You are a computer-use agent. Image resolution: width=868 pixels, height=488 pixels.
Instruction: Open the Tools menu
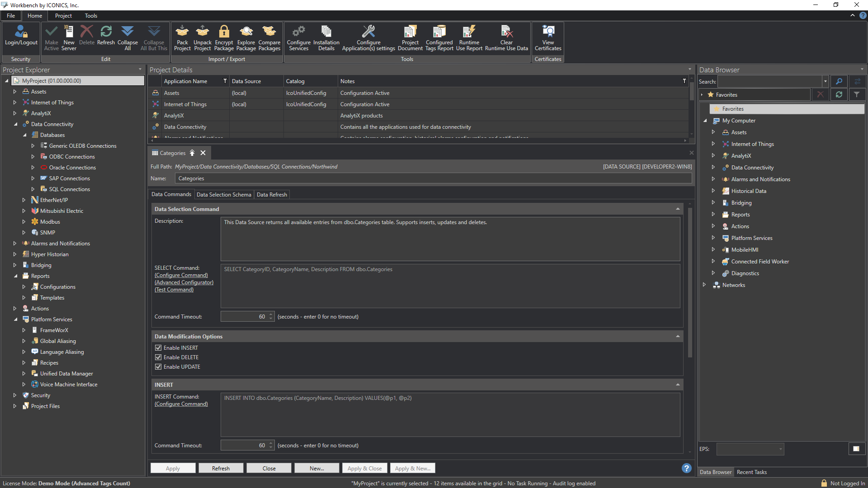click(x=90, y=15)
